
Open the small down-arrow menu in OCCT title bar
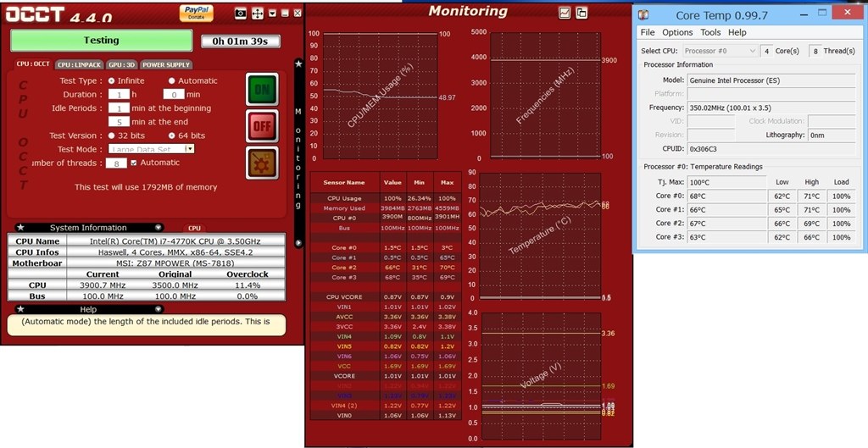click(x=272, y=14)
